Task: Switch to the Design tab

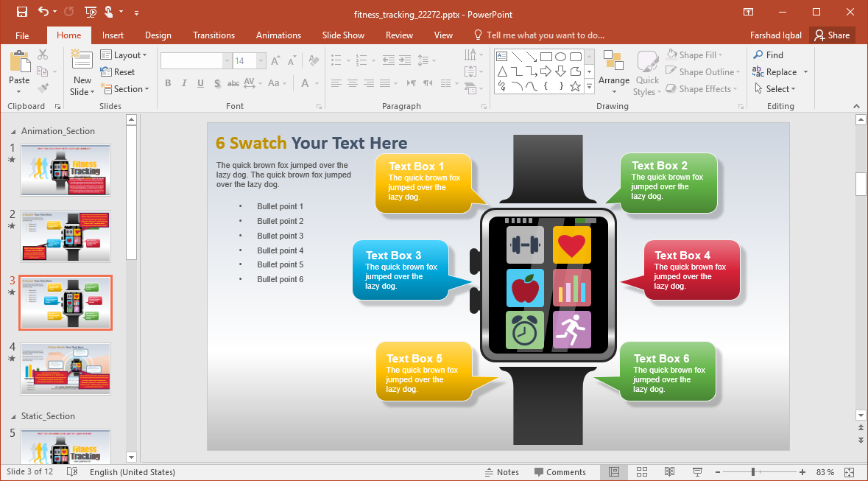Action: [158, 35]
